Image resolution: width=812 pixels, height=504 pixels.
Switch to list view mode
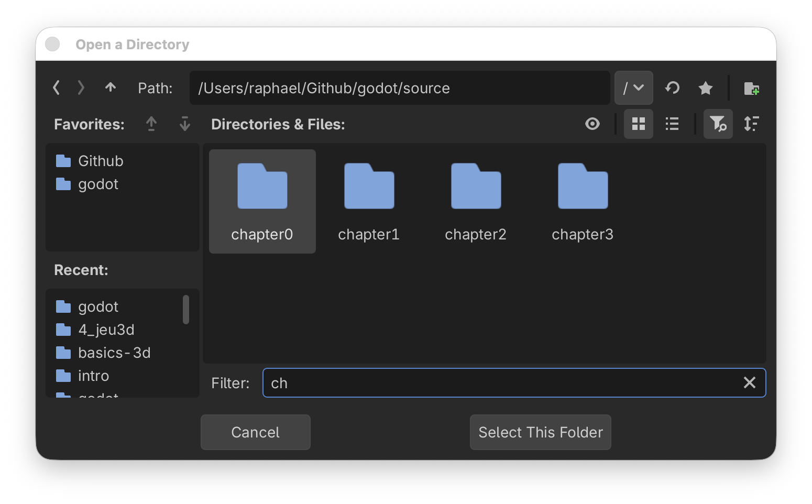(672, 124)
